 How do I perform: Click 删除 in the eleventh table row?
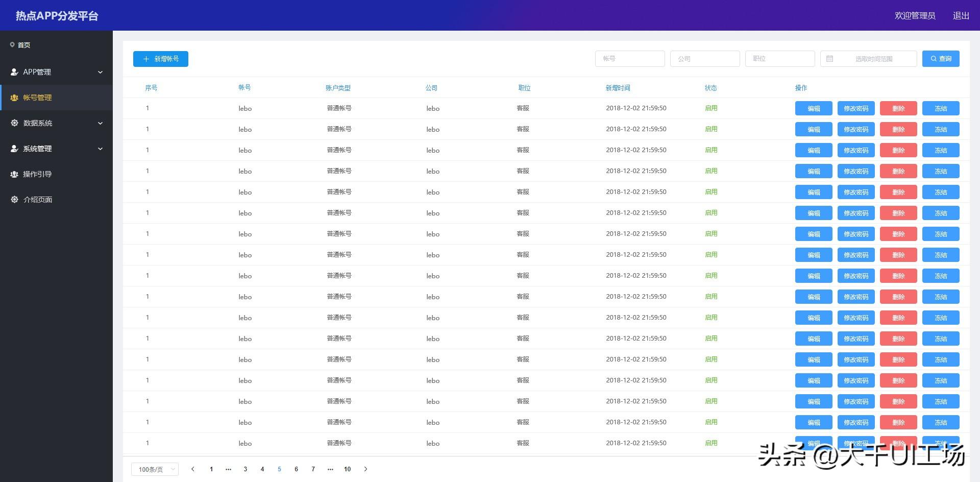click(x=898, y=318)
